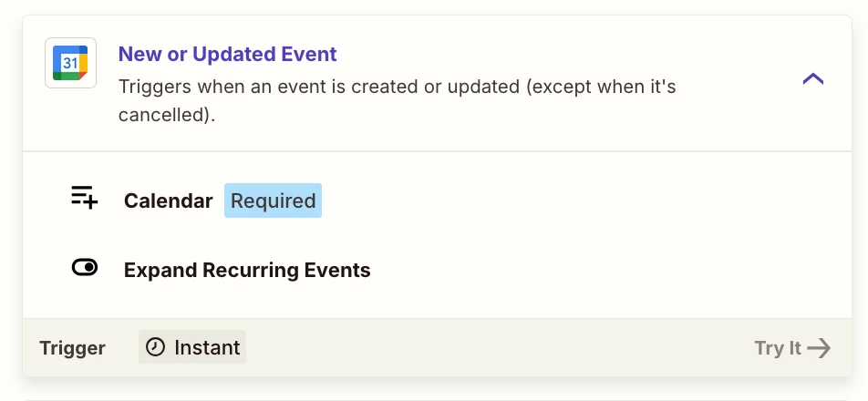Click the clock icon beside Instant
868x401 pixels.
pyautogui.click(x=155, y=347)
